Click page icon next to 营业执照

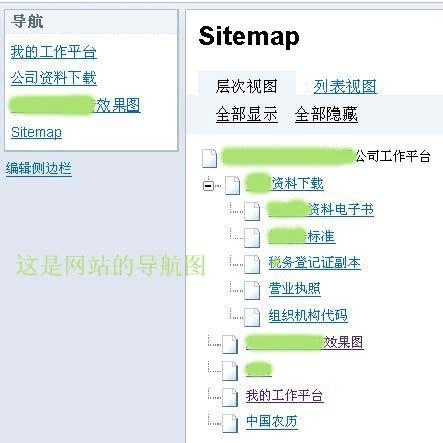point(252,290)
